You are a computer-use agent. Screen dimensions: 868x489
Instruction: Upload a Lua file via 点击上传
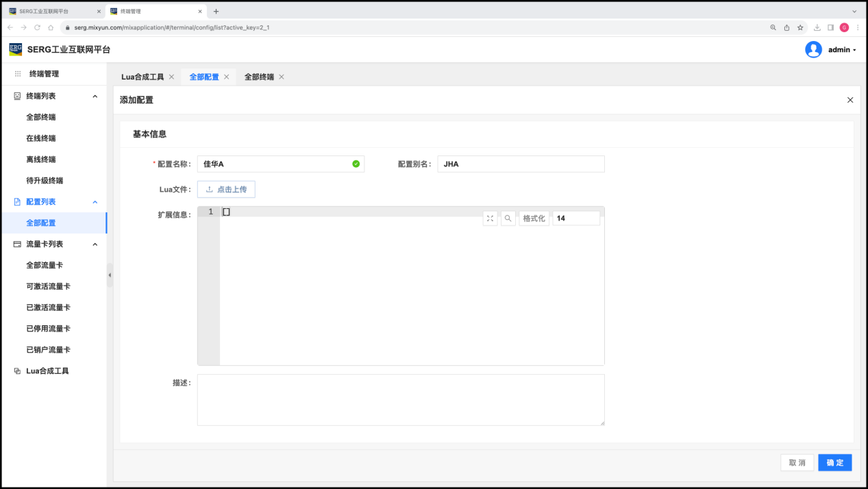coord(226,190)
